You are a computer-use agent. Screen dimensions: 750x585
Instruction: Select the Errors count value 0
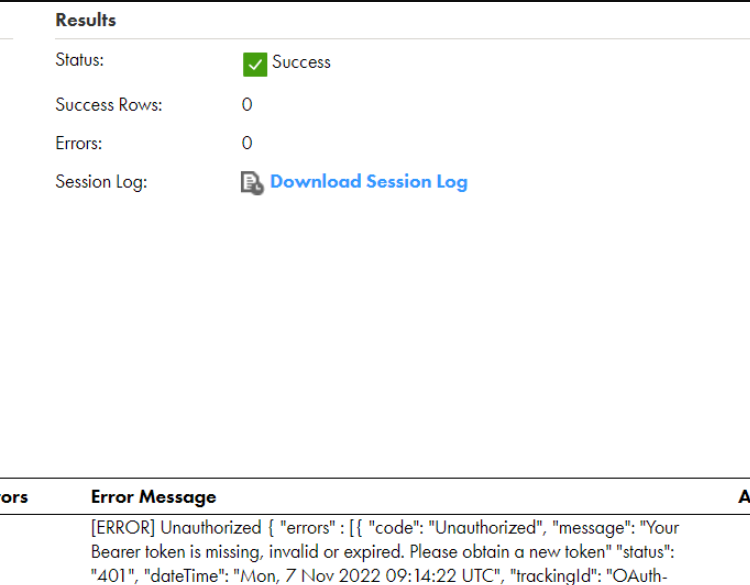pyautogui.click(x=247, y=143)
